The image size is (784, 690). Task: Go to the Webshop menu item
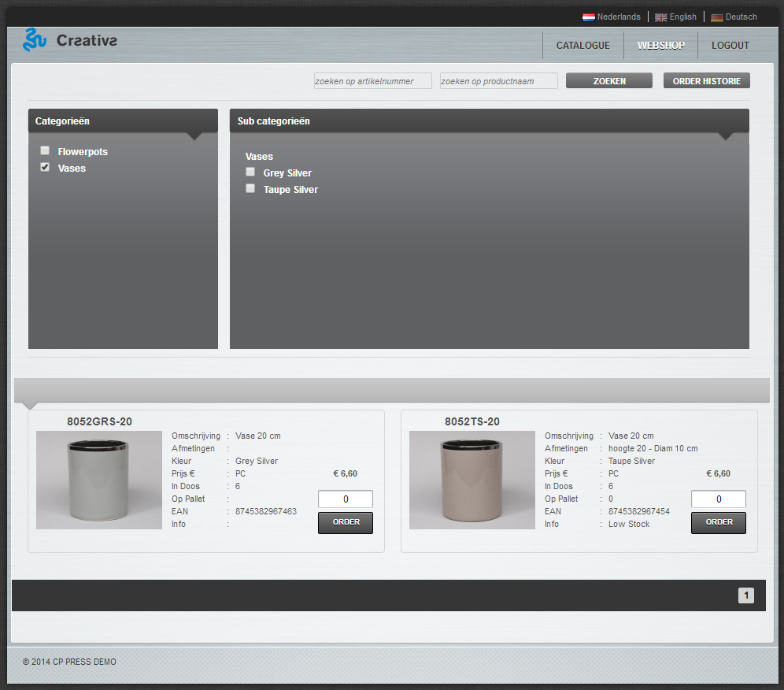click(660, 46)
